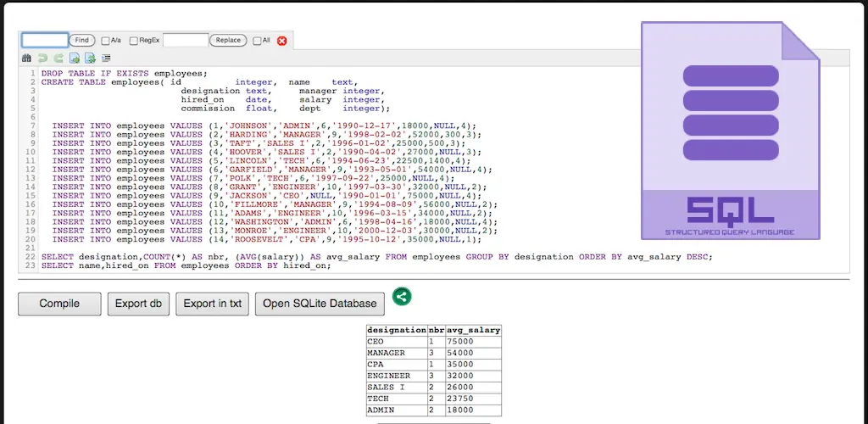Toggle the A/a case-sensitive checkbox
Image resolution: width=868 pixels, height=424 pixels.
coord(105,41)
